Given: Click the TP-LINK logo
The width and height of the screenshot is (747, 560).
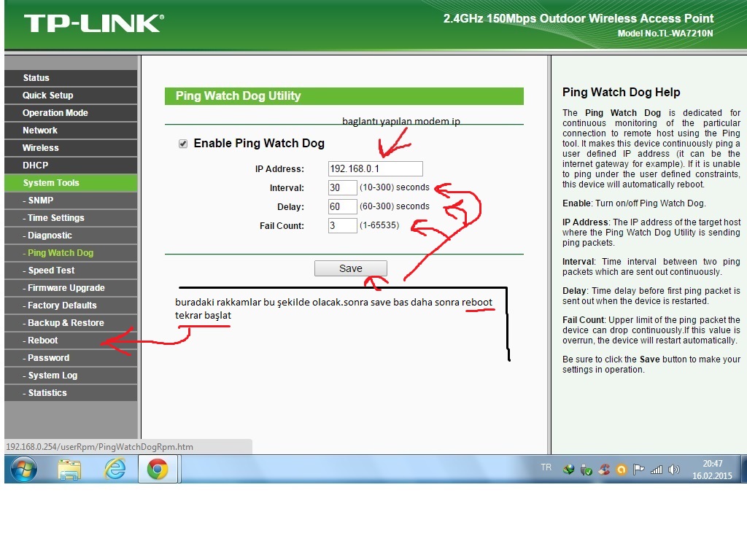Looking at the screenshot, I should 94,23.
